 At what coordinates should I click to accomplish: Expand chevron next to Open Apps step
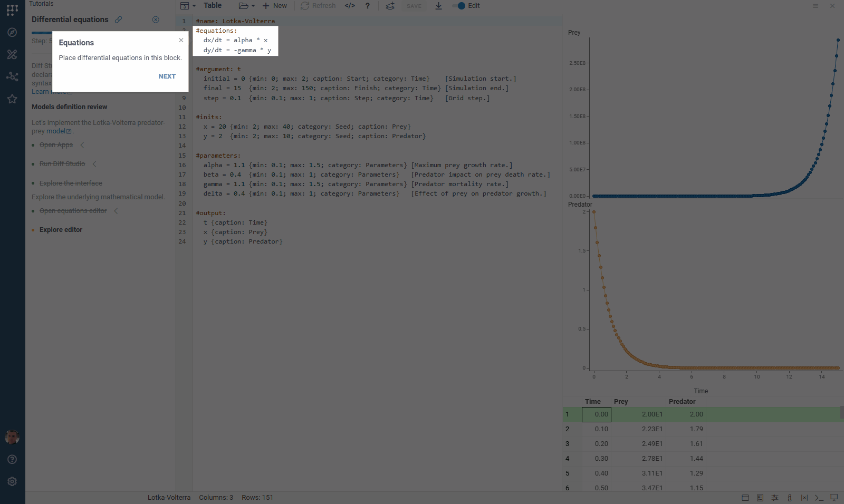pyautogui.click(x=82, y=145)
